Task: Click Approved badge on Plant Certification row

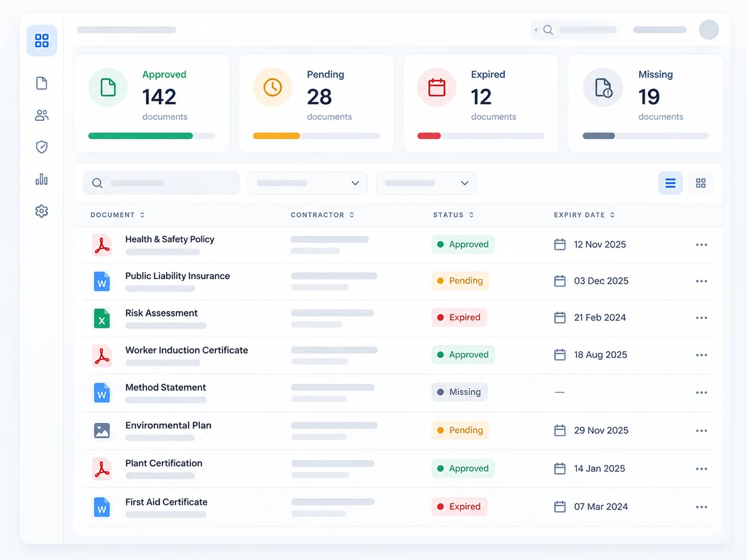Action: pos(463,469)
